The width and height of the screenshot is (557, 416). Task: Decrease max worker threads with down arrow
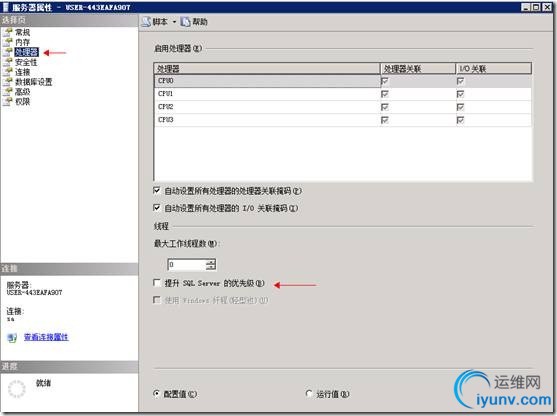(211, 267)
